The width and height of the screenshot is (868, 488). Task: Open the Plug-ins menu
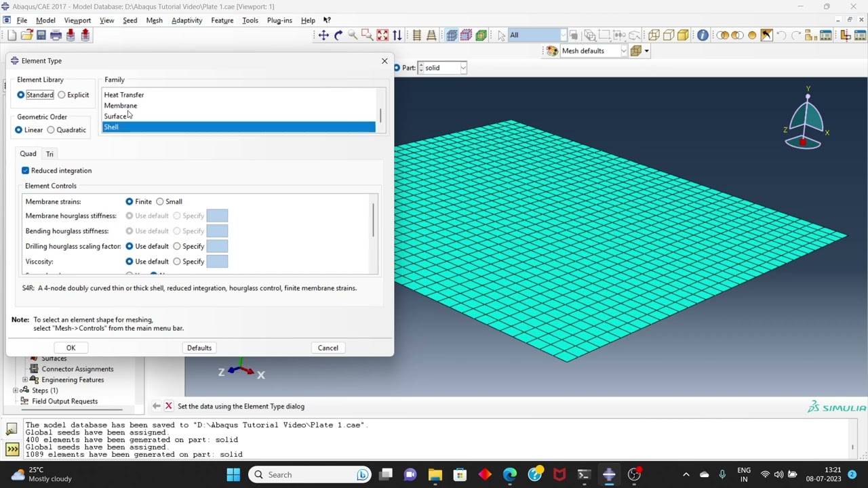point(279,20)
